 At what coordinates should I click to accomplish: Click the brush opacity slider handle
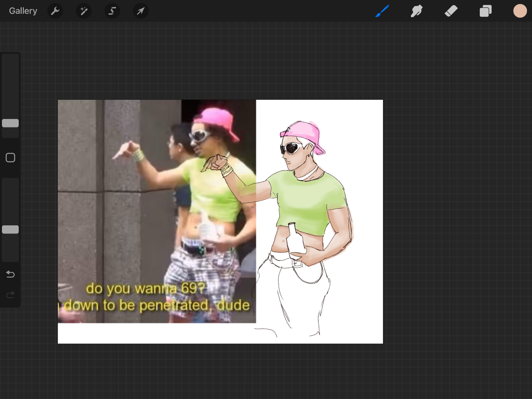point(10,230)
